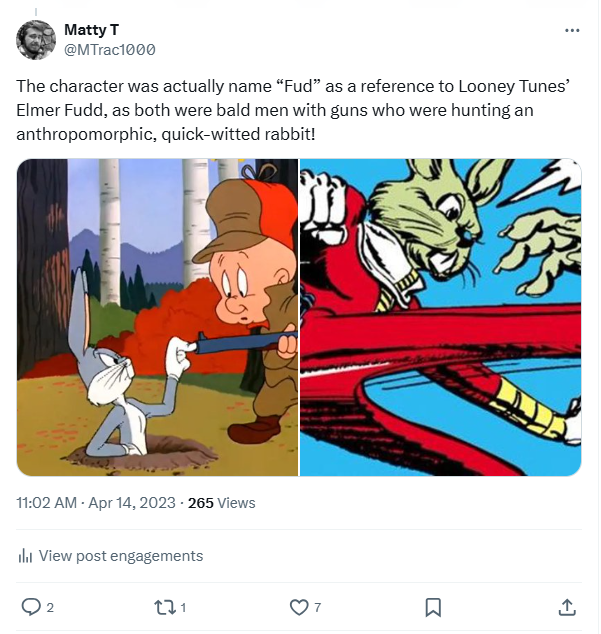The image size is (601, 634).
Task: Click the repost count number 1
Action: click(183, 607)
